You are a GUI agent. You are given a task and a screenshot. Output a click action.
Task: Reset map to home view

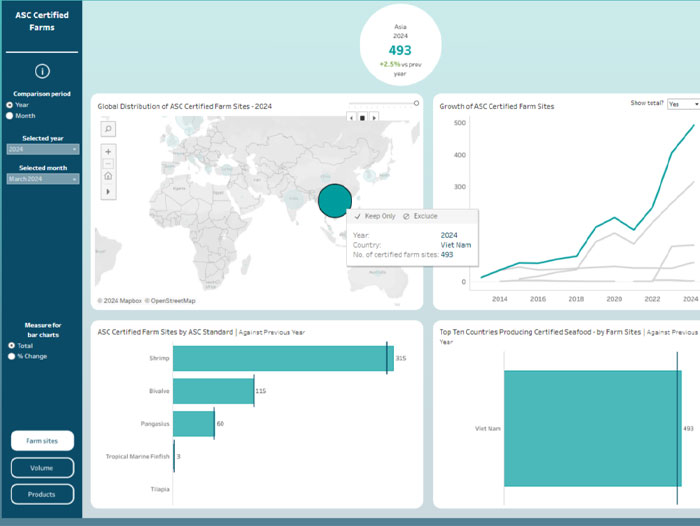point(108,177)
